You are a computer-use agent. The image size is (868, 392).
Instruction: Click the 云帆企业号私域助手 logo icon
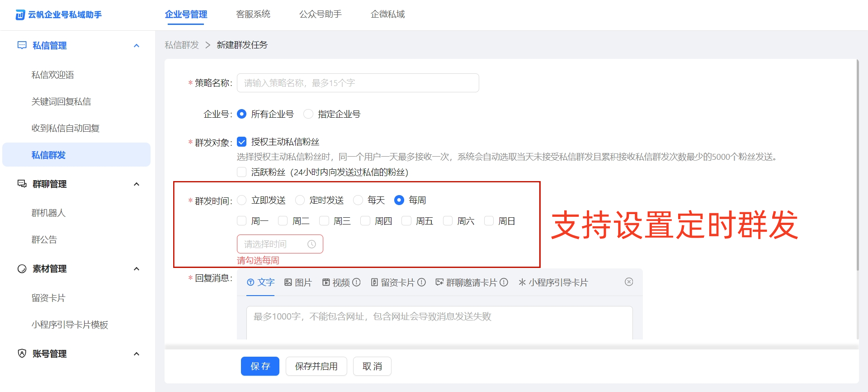[x=20, y=15]
